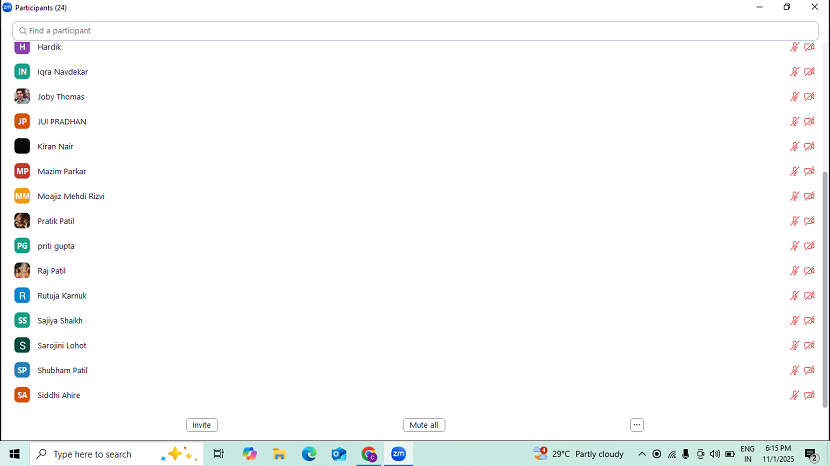Click the Find a participant search field

415,31
